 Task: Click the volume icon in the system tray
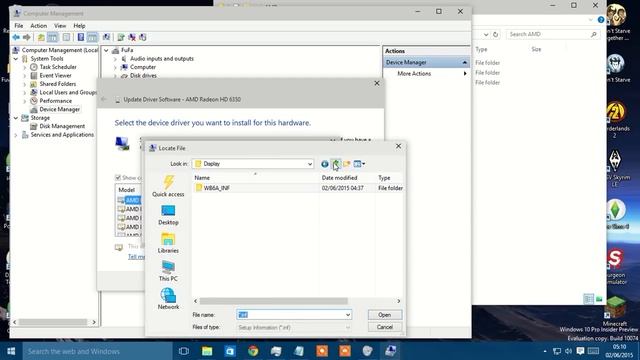(569, 351)
